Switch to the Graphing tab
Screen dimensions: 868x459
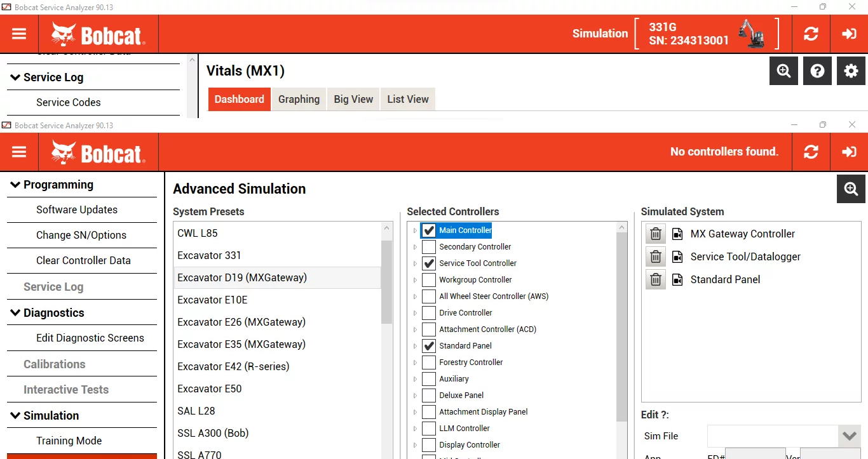(x=299, y=99)
